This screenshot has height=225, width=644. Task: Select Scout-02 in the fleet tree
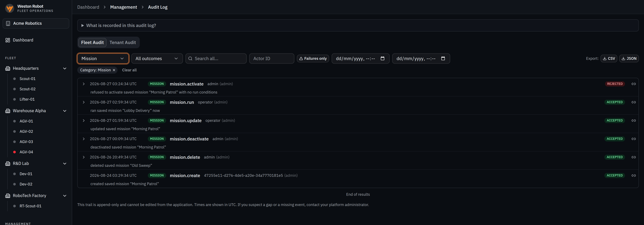pyautogui.click(x=28, y=89)
